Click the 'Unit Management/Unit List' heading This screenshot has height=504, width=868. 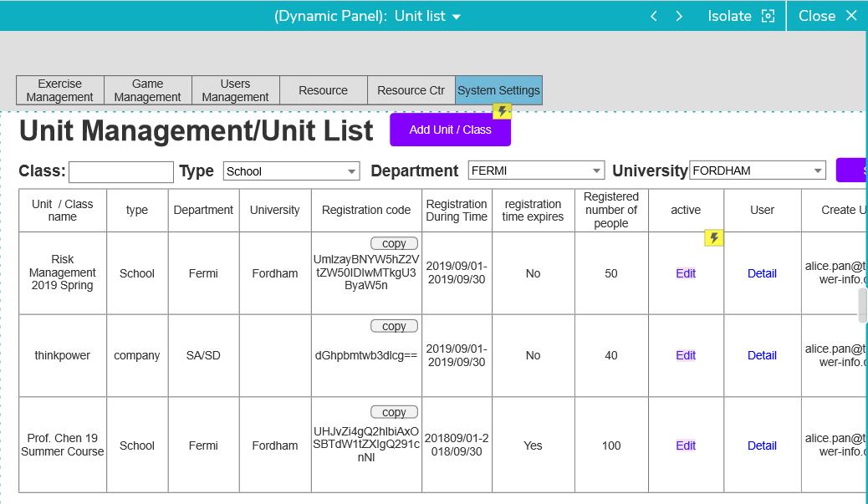pyautogui.click(x=196, y=130)
